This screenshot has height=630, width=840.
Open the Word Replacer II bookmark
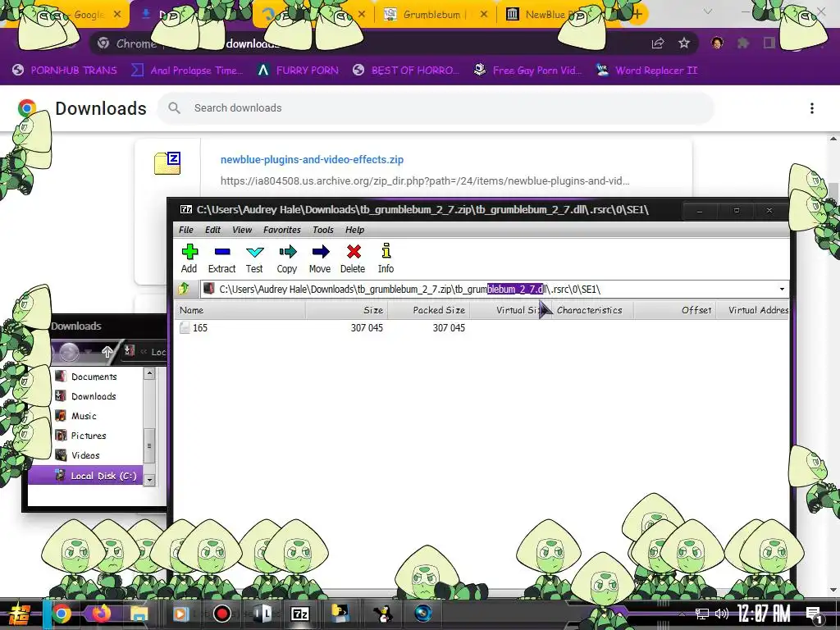(x=646, y=71)
